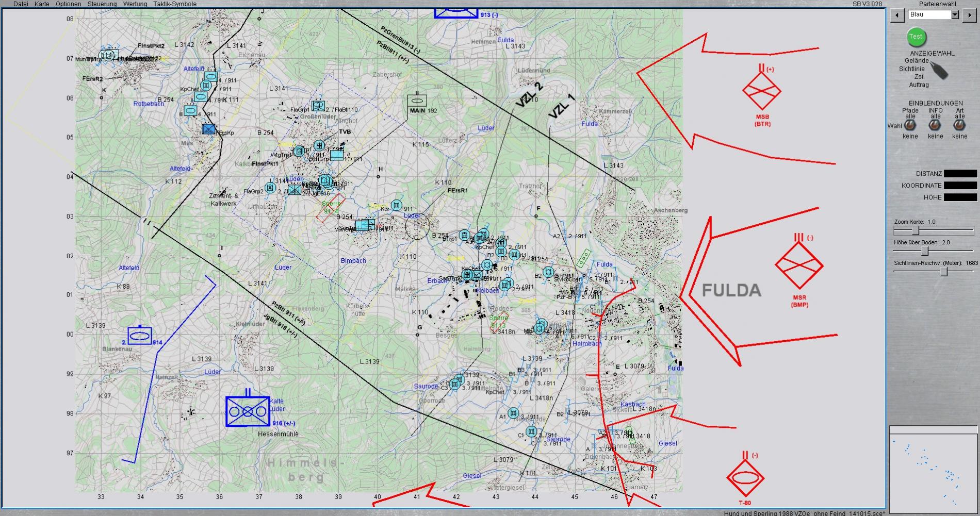Toggle the Art overlay switch
The image size is (980, 516).
pos(959,126)
